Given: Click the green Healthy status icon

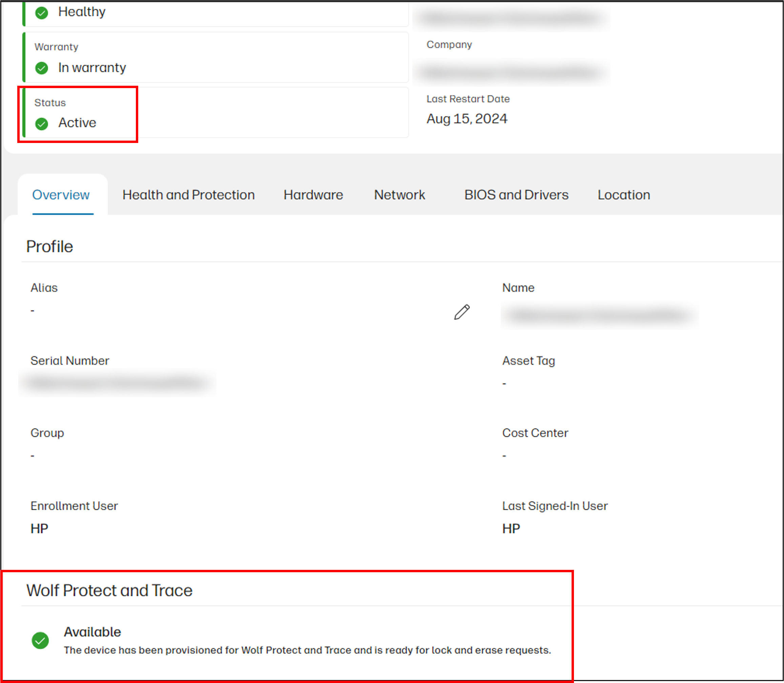Looking at the screenshot, I should [x=42, y=12].
